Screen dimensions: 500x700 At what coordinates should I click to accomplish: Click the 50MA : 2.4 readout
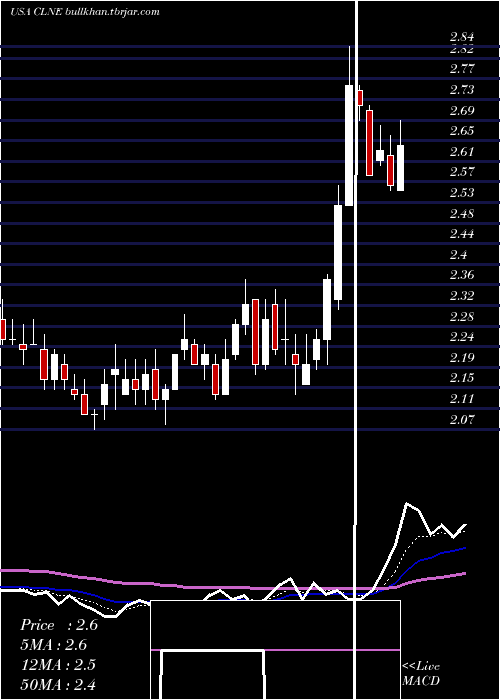coord(58,685)
